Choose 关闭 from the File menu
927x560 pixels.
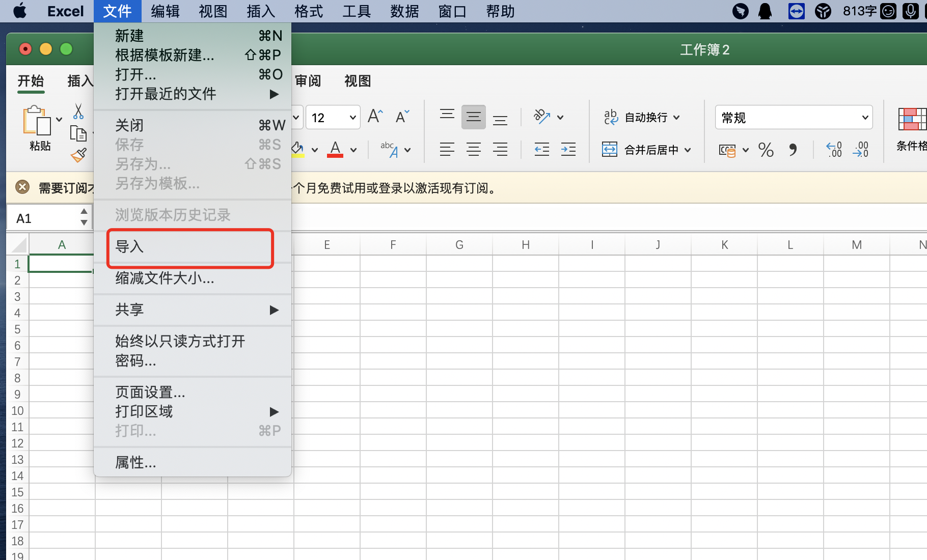193,125
